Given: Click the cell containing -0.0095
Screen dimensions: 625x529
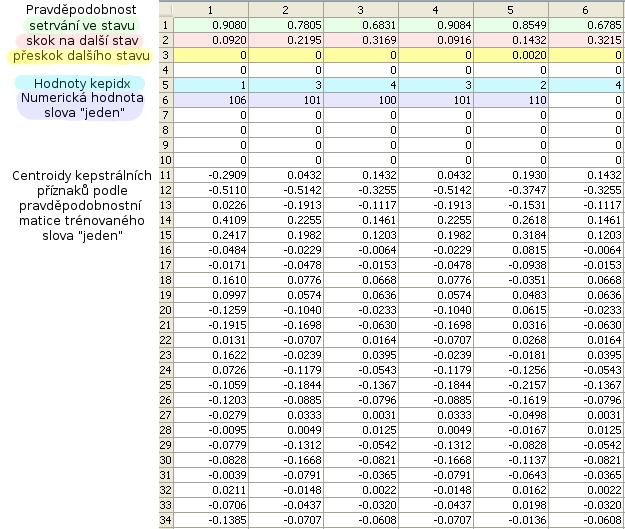Looking at the screenshot, I should coord(211,430).
